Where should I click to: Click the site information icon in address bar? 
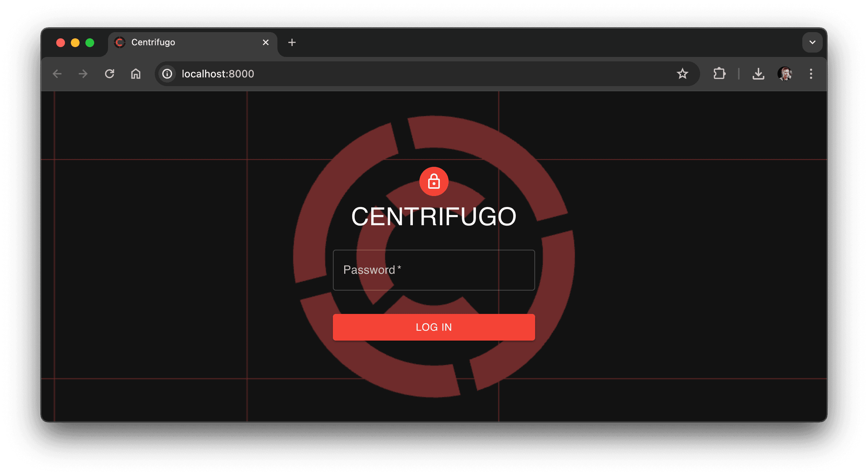[x=167, y=74]
